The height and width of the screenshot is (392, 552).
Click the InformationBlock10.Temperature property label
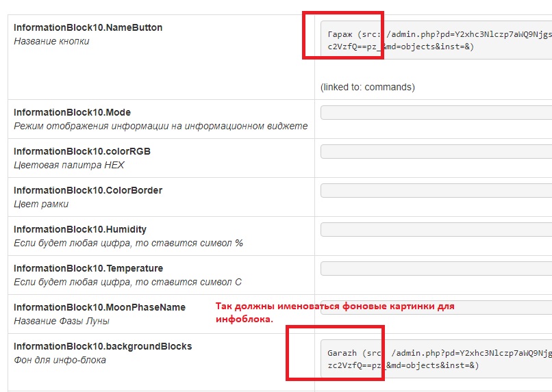[88, 268]
